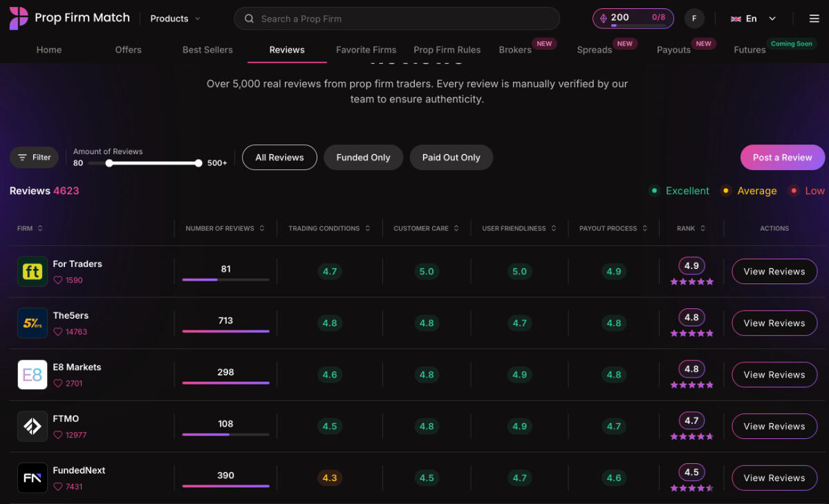Screen dimensions: 829x504
Task: Open the FTMO firm logo
Action: pos(32,427)
